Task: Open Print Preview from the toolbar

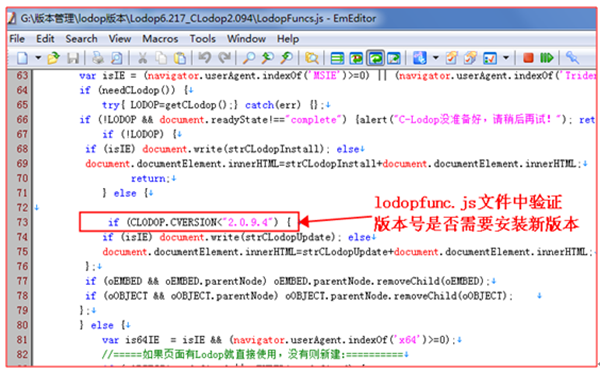Action: tap(116, 58)
